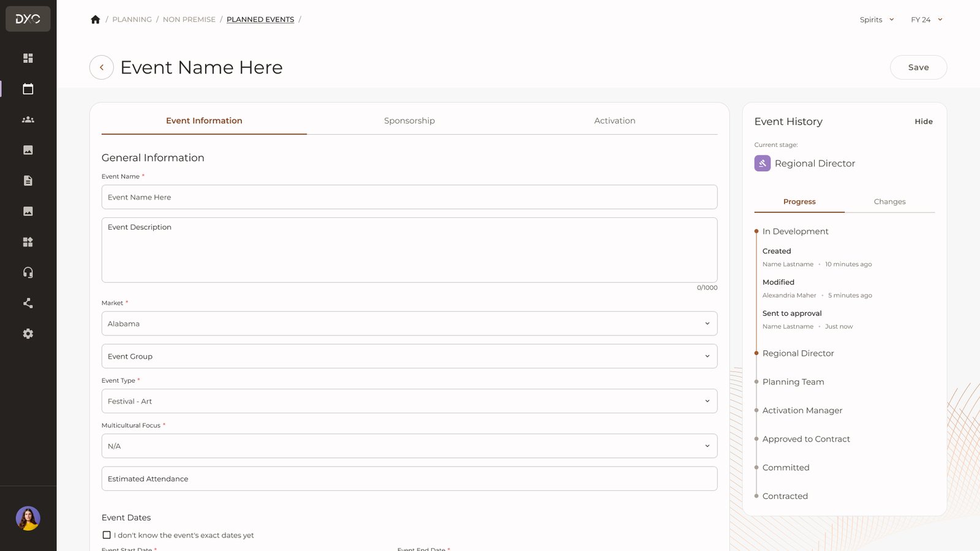Open the headset support icon in sidebar
This screenshot has width=980, height=551.
pyautogui.click(x=28, y=272)
